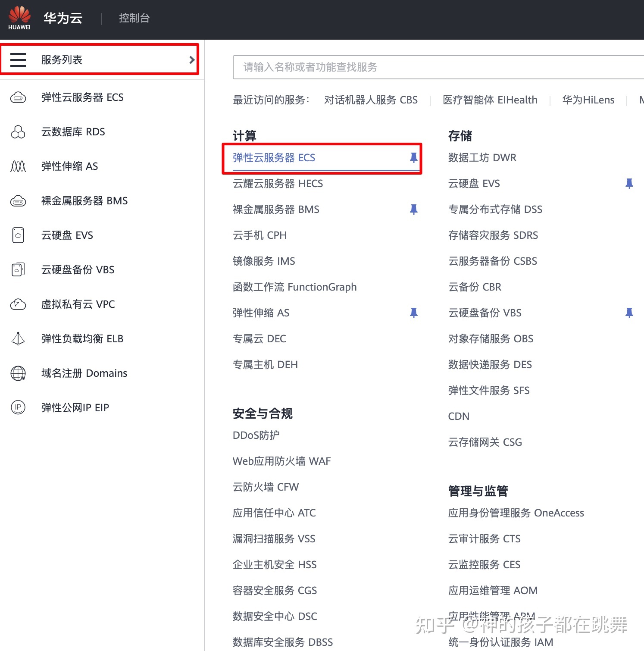Click the sidebar 云硬盘备份 VBS icon
This screenshot has height=651, width=644.
coord(18,270)
